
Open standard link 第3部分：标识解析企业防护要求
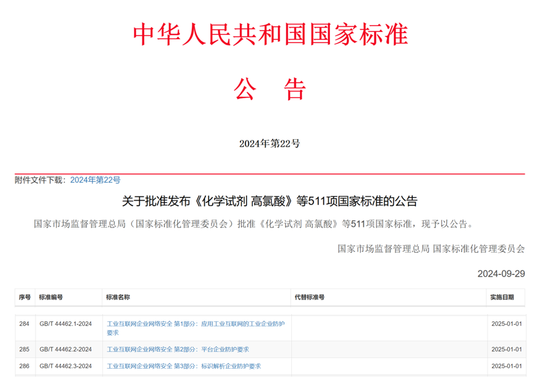(183, 366)
